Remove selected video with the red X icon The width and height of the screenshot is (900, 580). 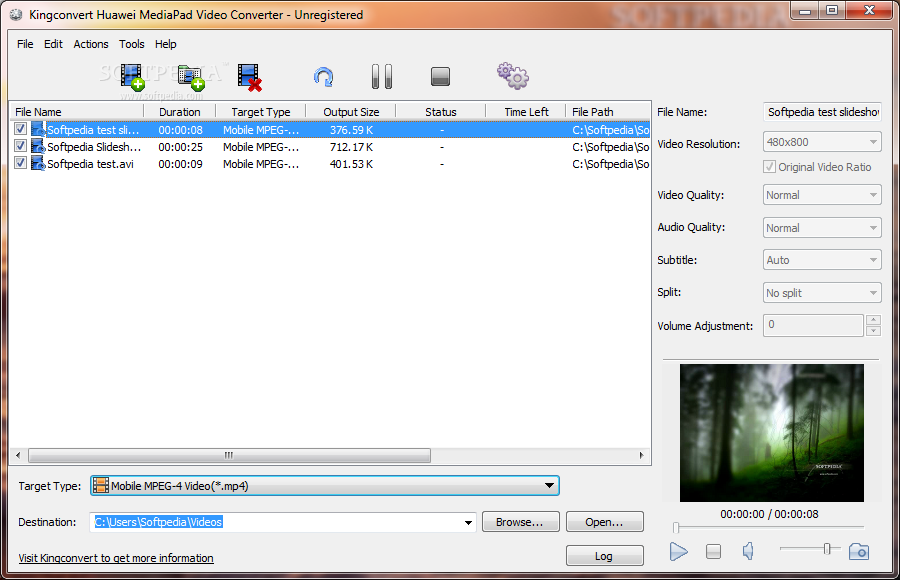pyautogui.click(x=250, y=77)
